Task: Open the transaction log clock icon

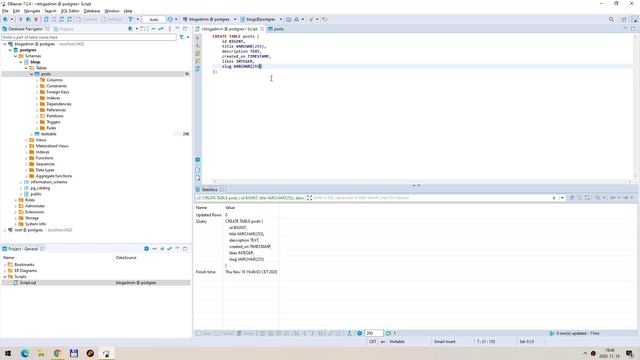Action: [170, 19]
